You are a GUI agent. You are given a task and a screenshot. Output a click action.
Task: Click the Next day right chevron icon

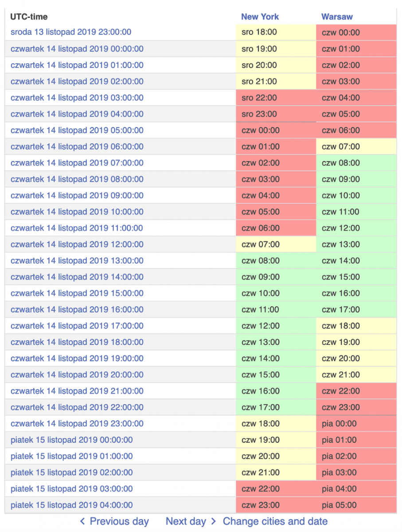click(x=214, y=521)
